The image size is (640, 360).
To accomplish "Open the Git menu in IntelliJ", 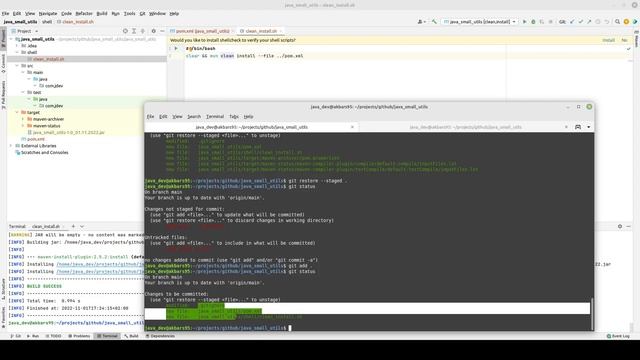I will (x=142, y=13).
